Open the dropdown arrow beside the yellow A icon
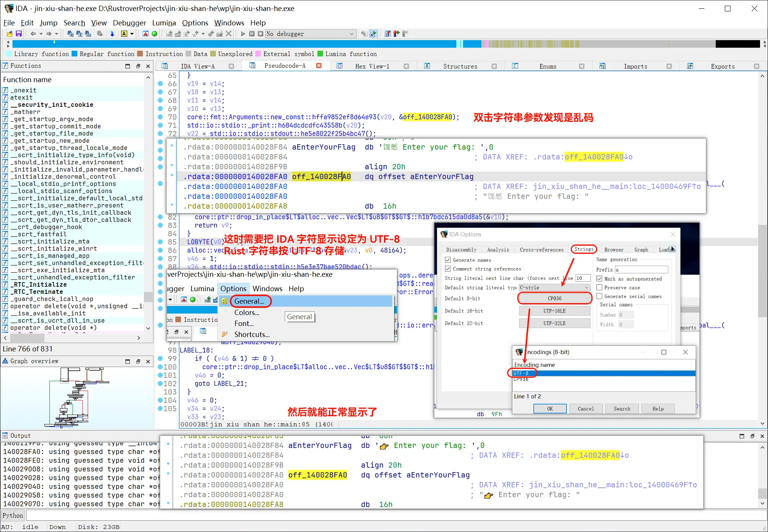This screenshot has height=532, width=768. point(132,34)
